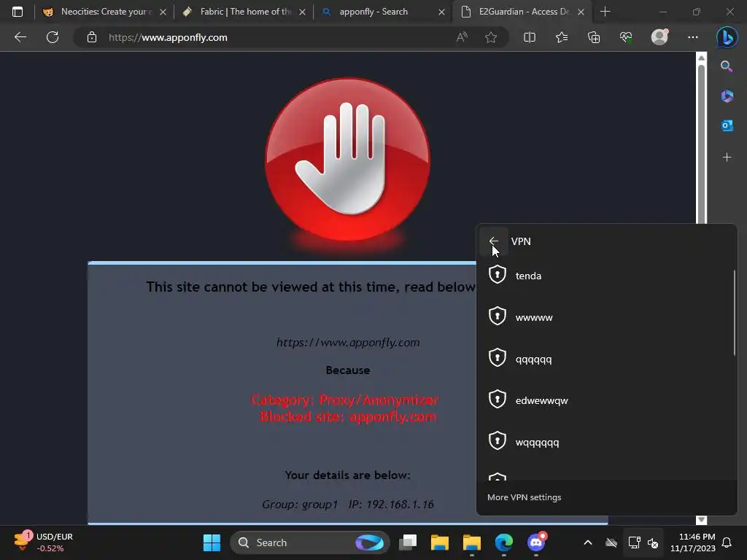
Task: Click the page scroll down arrow
Action: pyautogui.click(x=701, y=519)
